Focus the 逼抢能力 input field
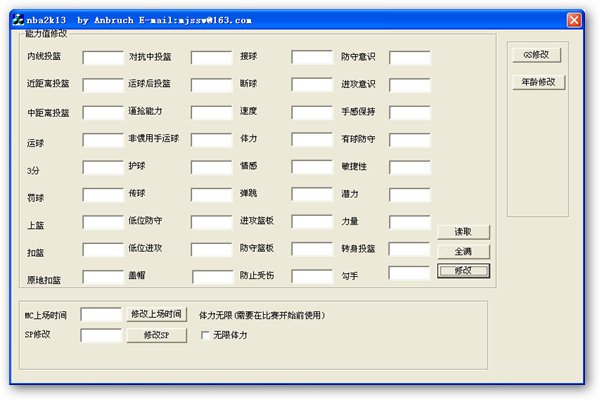This screenshot has height=400, width=600. coord(212,113)
